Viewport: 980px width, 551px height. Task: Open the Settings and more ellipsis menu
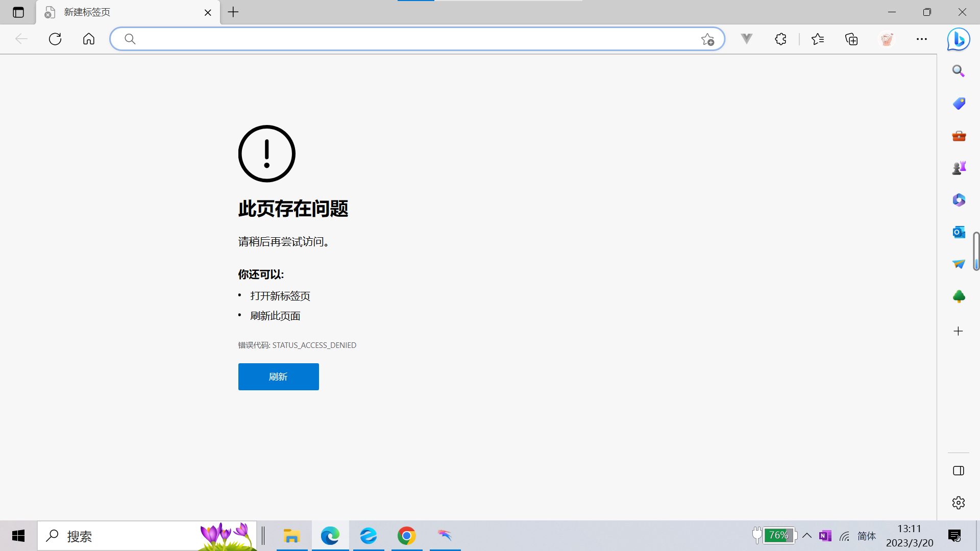921,39
